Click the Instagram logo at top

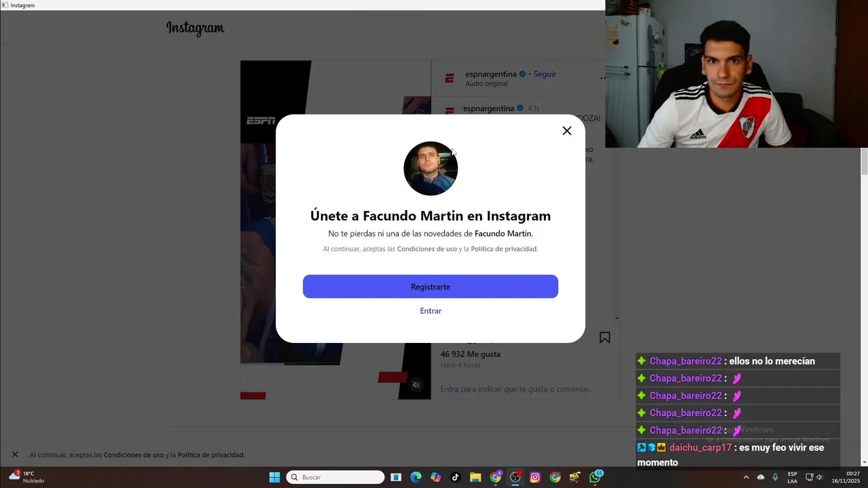(195, 28)
